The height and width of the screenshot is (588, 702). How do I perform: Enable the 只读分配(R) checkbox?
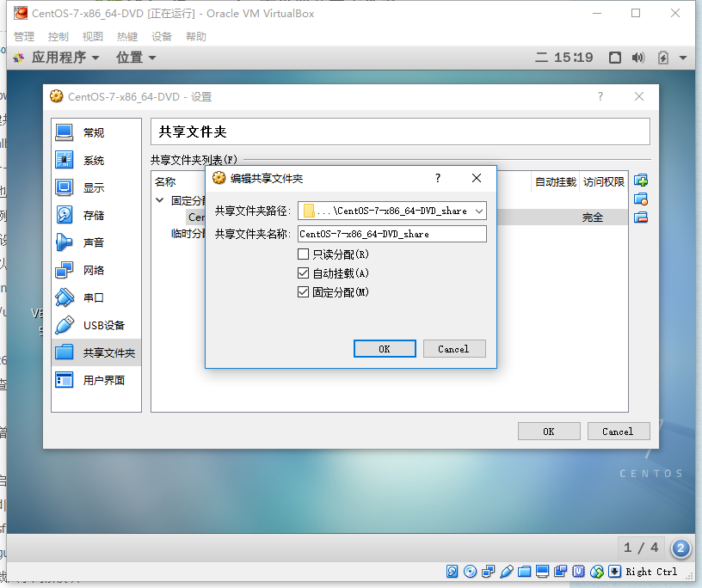pyautogui.click(x=303, y=254)
